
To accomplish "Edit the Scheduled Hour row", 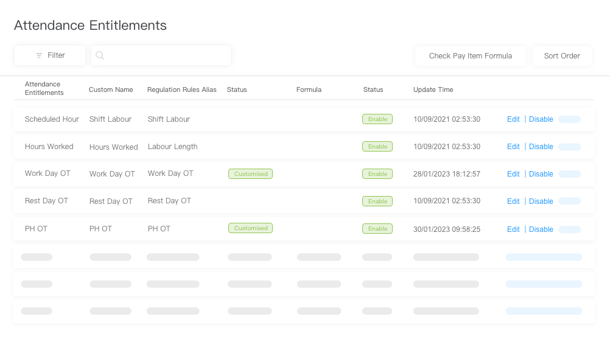I will [513, 119].
